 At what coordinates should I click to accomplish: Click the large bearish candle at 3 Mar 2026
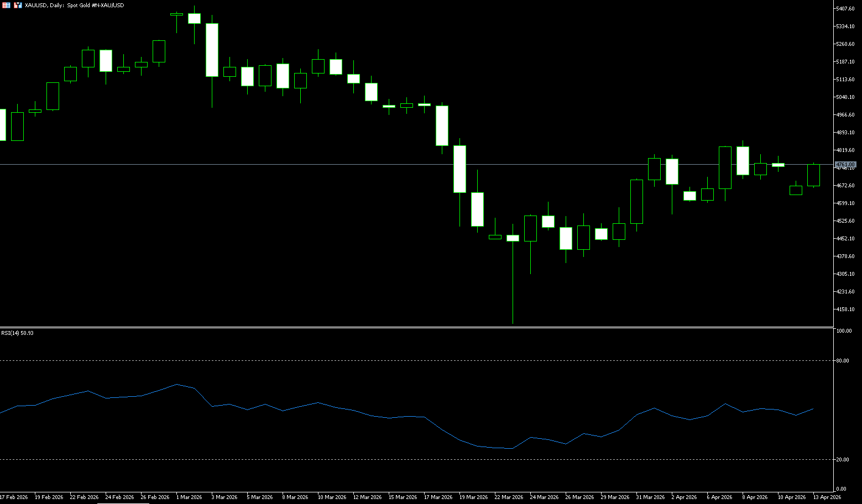click(x=212, y=50)
